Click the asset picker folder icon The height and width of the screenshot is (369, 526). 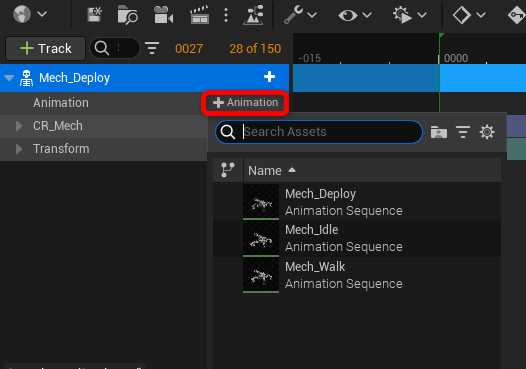[438, 132]
